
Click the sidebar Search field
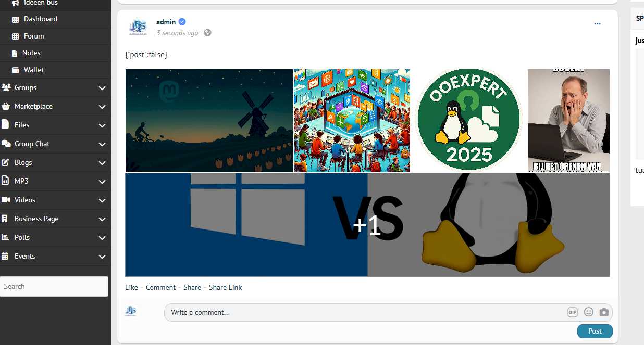(x=54, y=286)
